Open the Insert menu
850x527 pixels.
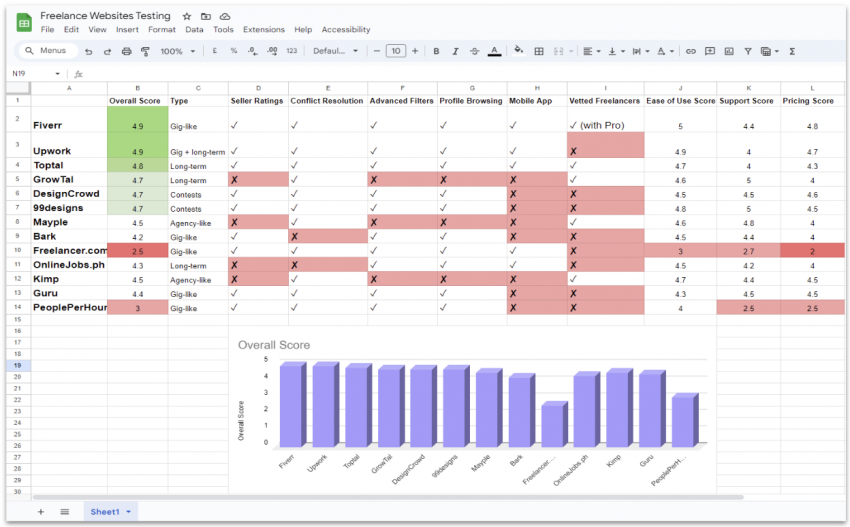(127, 29)
